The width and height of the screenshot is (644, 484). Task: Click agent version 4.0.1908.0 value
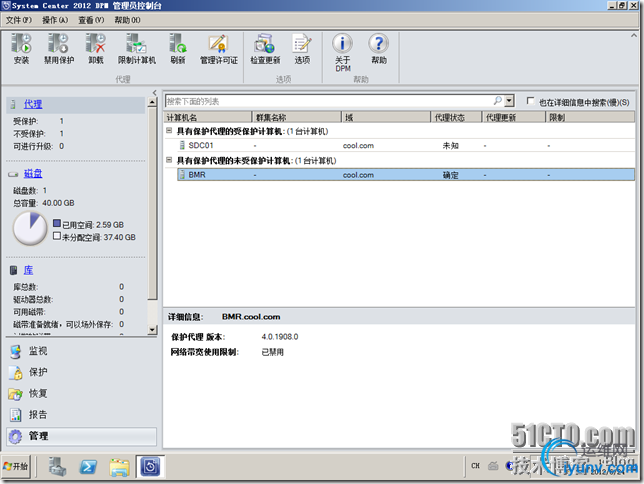pyautogui.click(x=280, y=337)
